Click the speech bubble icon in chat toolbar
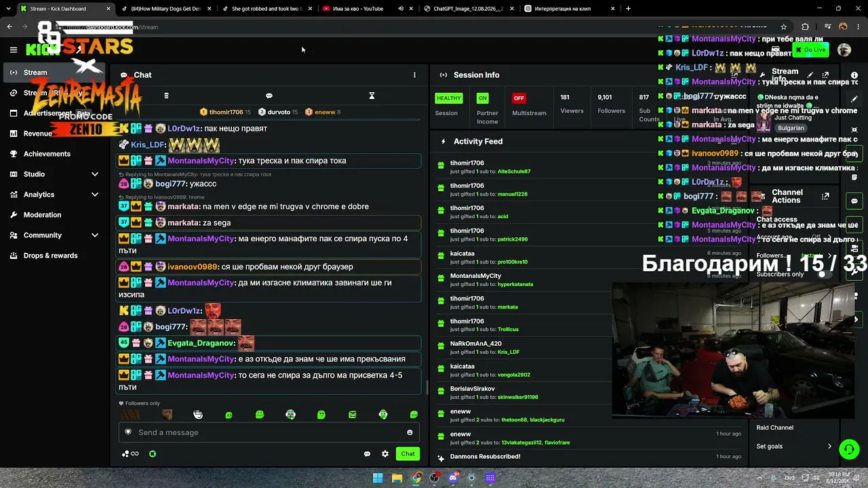 tap(269, 96)
